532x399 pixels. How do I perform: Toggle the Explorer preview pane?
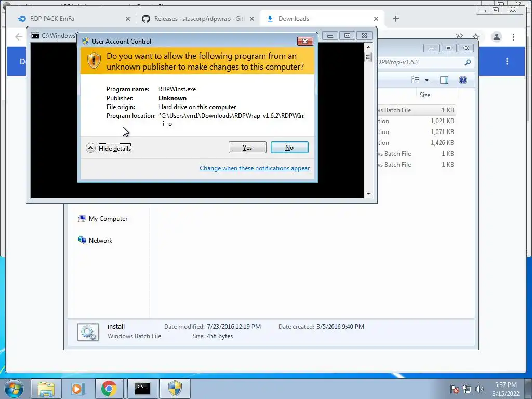(x=444, y=79)
